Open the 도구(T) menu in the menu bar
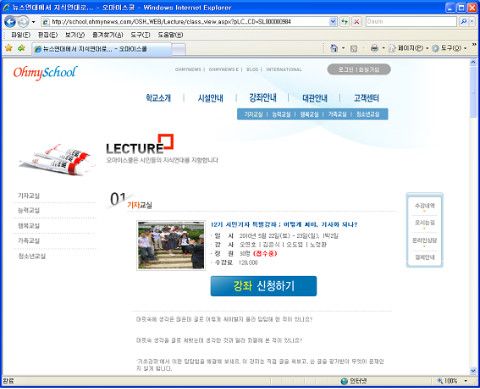 click(140, 35)
